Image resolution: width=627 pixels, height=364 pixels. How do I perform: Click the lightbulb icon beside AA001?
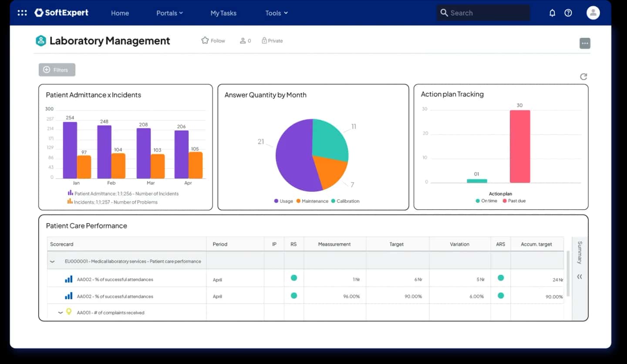69,312
